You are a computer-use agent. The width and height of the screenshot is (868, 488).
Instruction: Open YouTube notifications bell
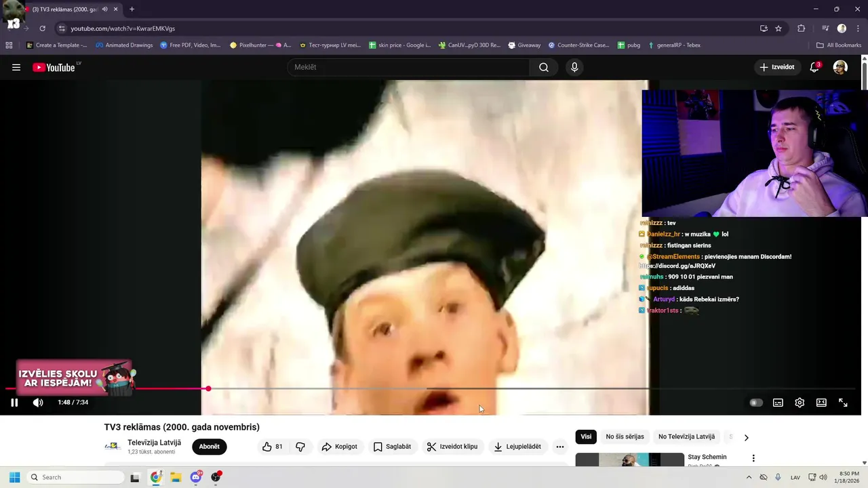tap(814, 67)
